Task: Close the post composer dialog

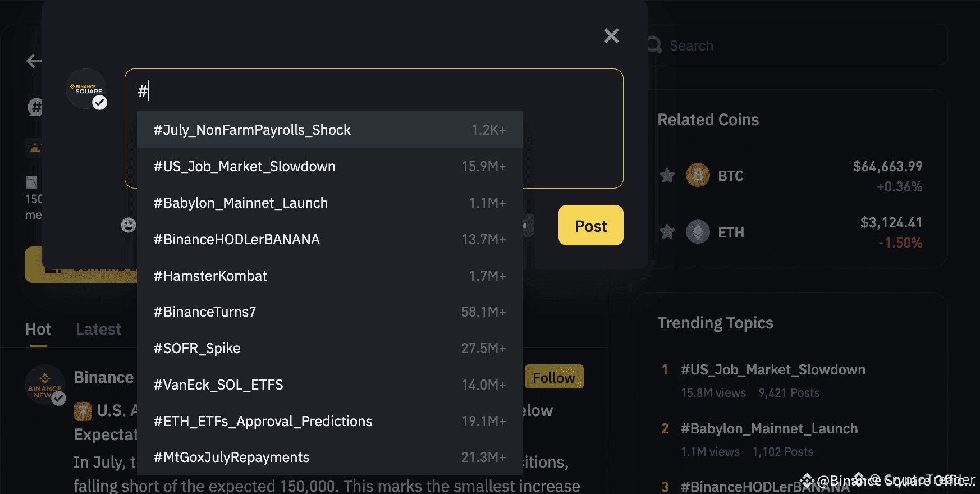Action: pyautogui.click(x=611, y=36)
